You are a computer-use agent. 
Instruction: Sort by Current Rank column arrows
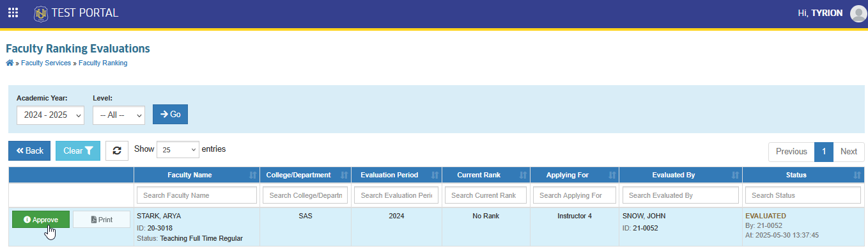coord(522,175)
